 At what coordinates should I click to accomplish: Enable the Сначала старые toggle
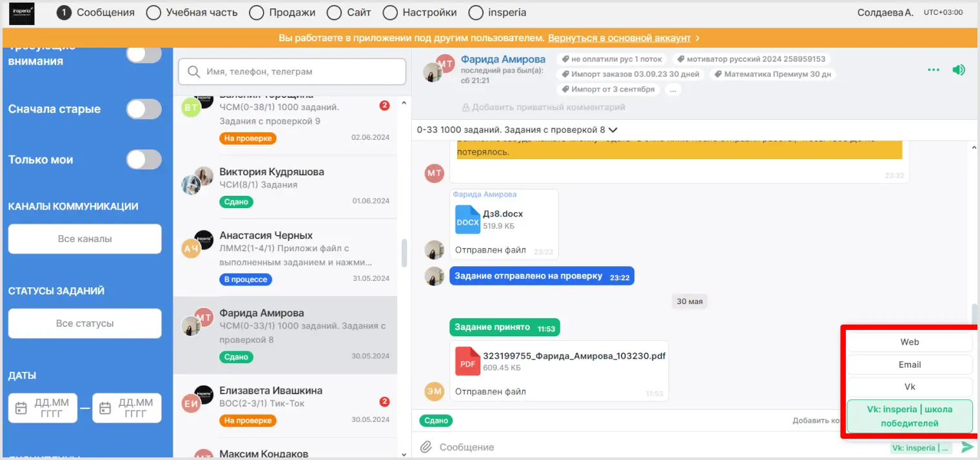[x=144, y=109]
